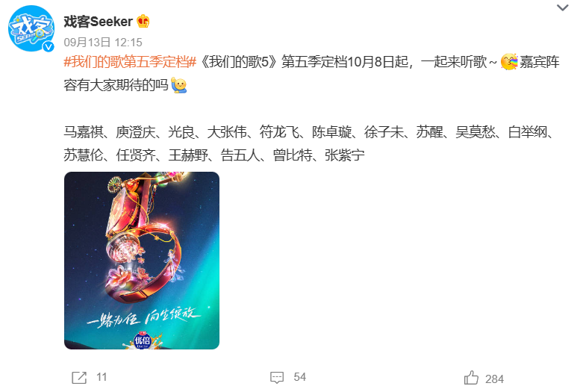The height and width of the screenshot is (392, 580).
Task: Open hashtag #我们的歌第五季定档#
Action: click(x=130, y=62)
